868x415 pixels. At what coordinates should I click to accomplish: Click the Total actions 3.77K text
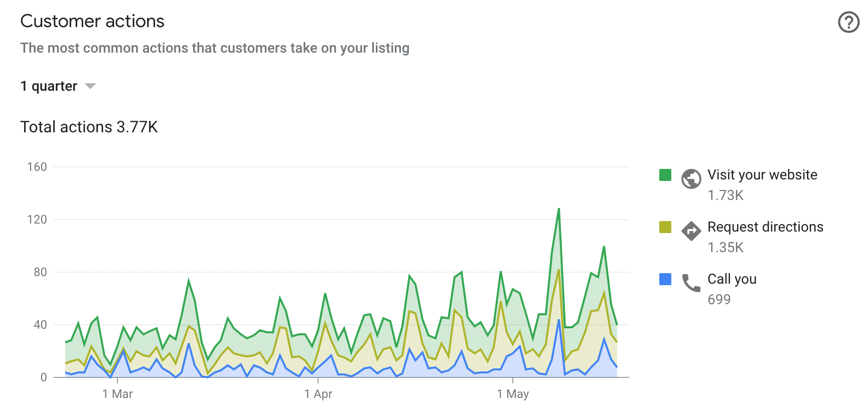click(x=89, y=127)
